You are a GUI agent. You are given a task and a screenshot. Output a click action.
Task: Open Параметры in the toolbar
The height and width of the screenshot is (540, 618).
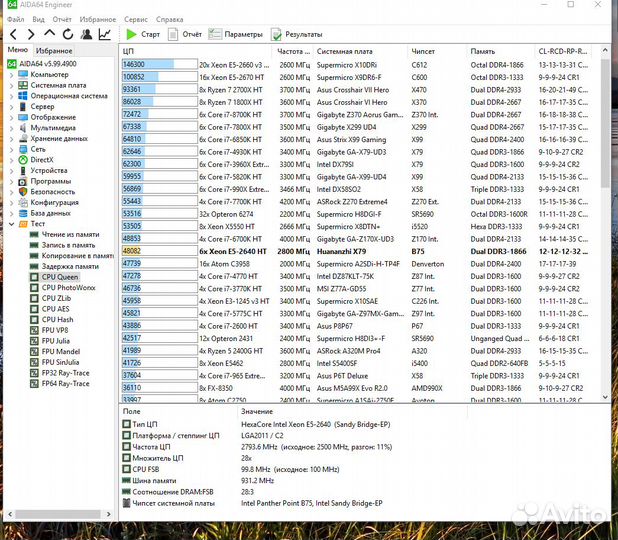coord(235,34)
